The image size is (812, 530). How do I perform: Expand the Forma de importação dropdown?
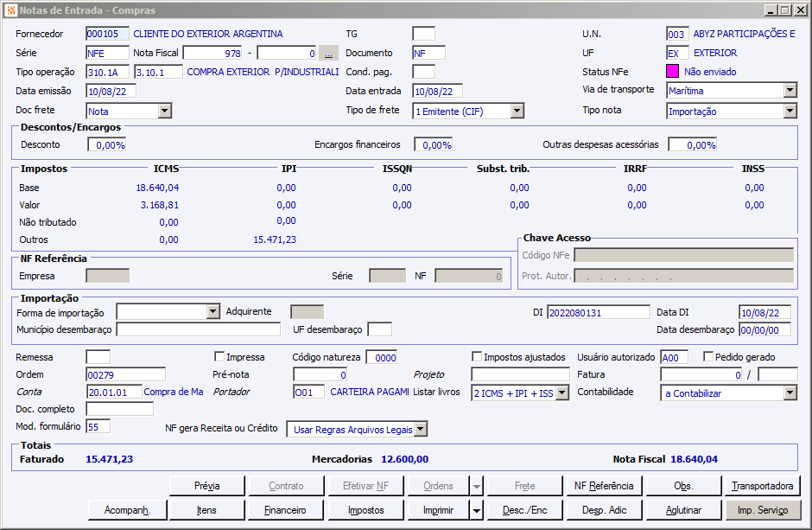(213, 312)
